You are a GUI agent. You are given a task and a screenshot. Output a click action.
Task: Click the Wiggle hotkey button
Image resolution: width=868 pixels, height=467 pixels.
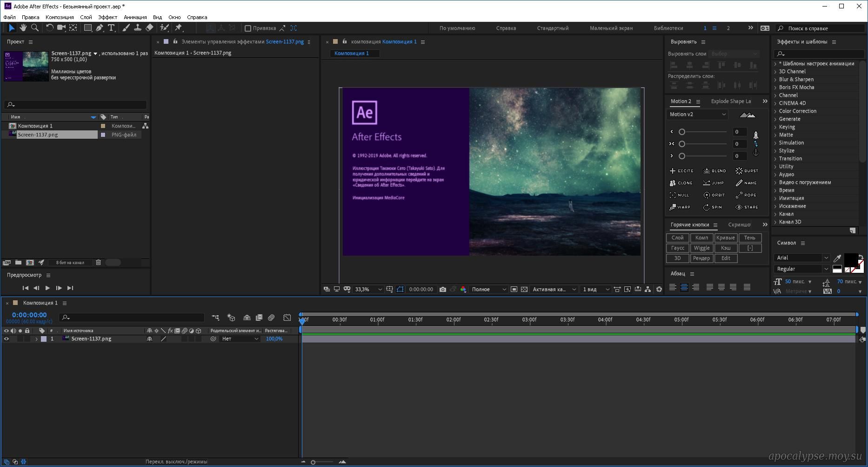pyautogui.click(x=701, y=248)
